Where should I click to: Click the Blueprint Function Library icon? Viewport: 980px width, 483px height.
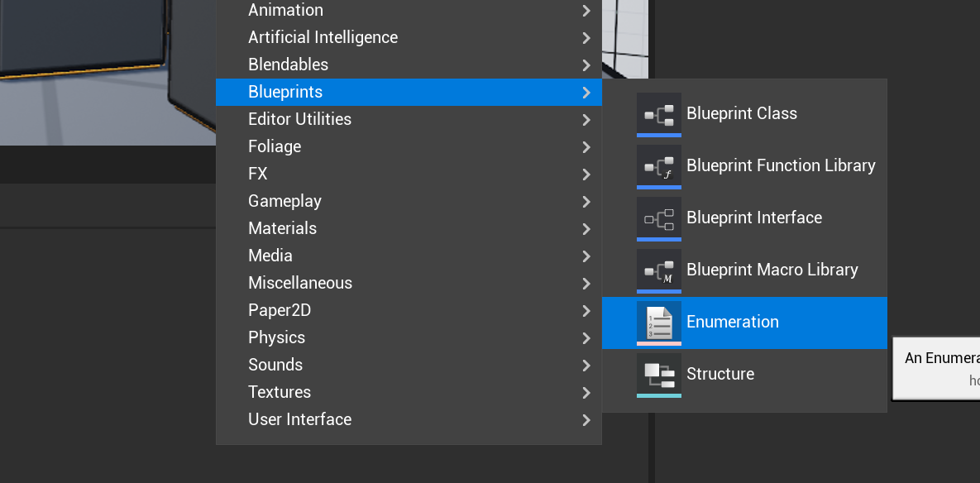pos(658,165)
